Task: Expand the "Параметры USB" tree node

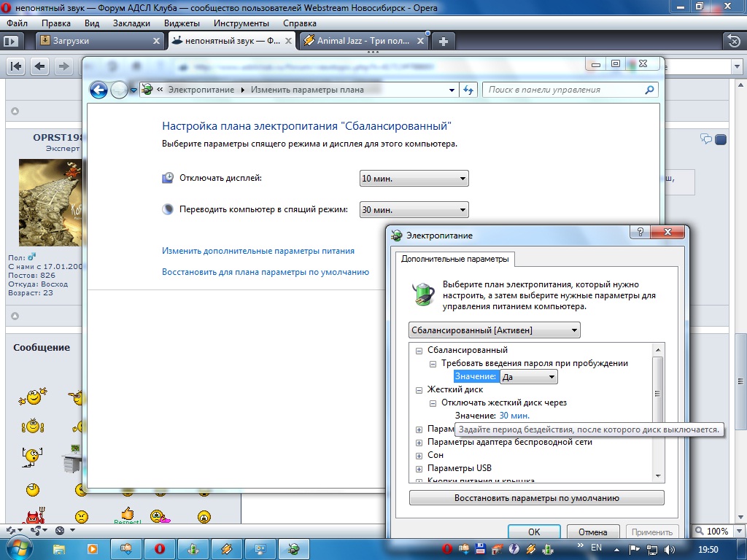Action: (419, 468)
